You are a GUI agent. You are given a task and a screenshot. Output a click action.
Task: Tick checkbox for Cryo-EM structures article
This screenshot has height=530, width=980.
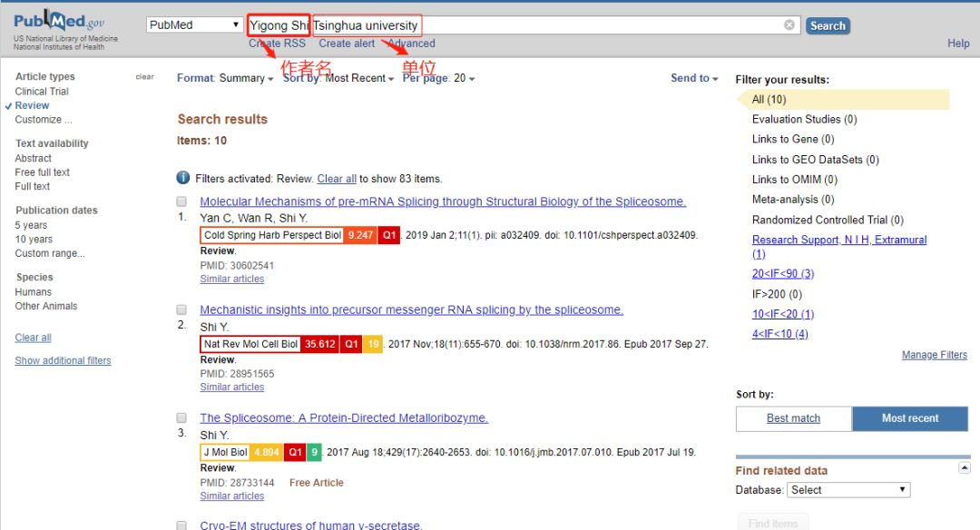click(x=181, y=525)
